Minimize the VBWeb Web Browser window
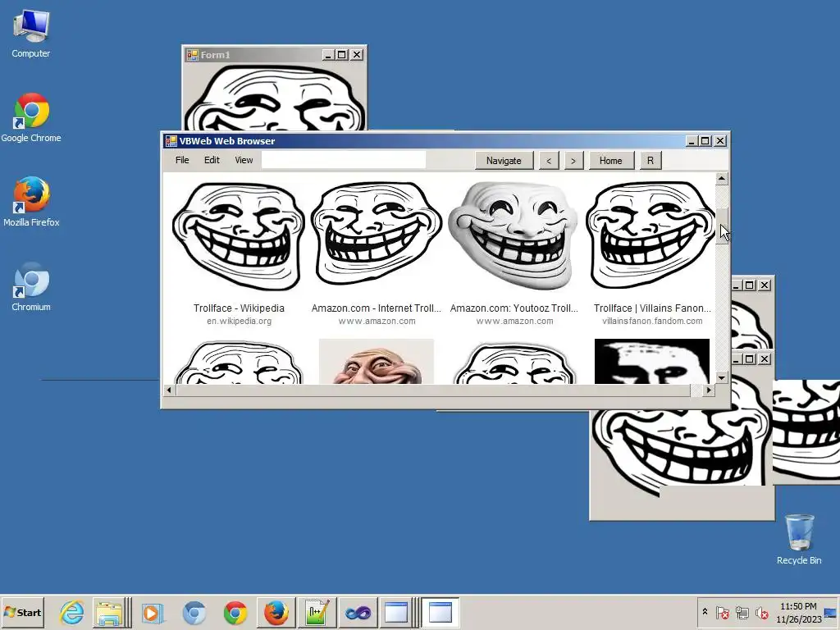Screen dimensions: 840x630 click(692, 141)
